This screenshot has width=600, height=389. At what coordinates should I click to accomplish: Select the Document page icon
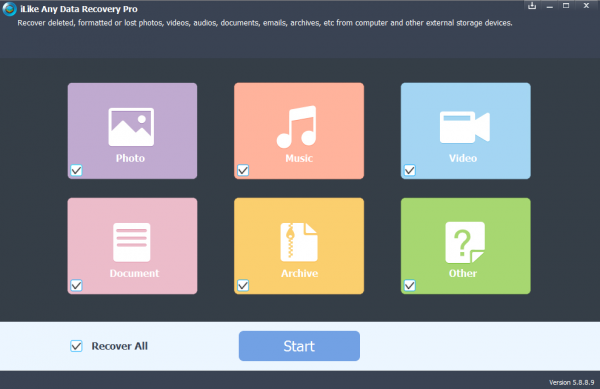(x=132, y=242)
